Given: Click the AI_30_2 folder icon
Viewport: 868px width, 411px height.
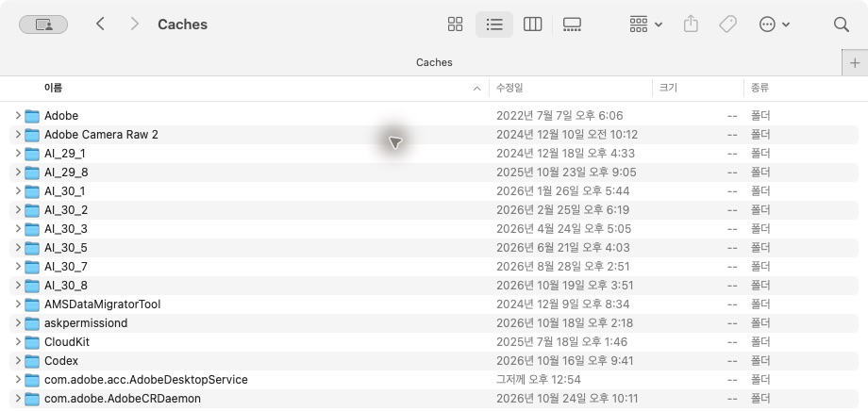Looking at the screenshot, I should pyautogui.click(x=32, y=210).
